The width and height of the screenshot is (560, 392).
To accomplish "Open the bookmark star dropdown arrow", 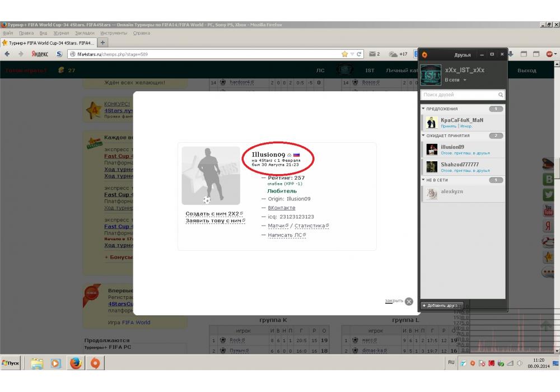I will pyautogui.click(x=352, y=54).
